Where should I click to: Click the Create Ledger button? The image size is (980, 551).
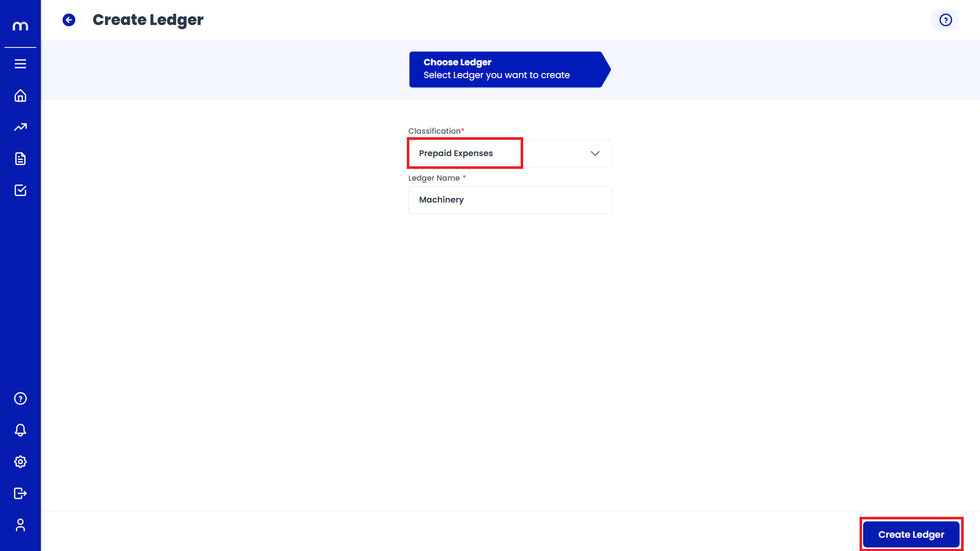click(911, 534)
